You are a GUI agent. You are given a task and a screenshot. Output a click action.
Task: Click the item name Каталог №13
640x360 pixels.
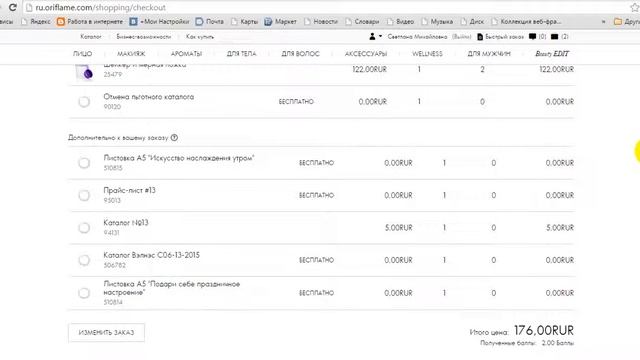click(126, 223)
